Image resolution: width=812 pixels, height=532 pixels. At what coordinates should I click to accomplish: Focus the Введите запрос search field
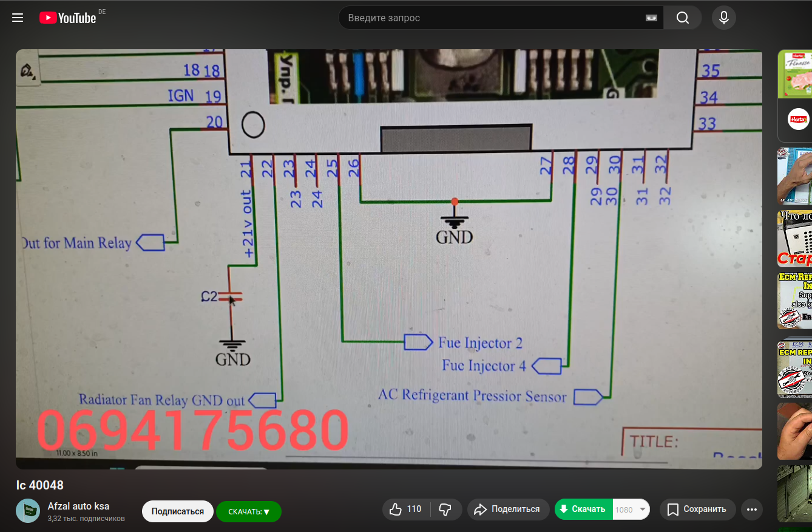[x=492, y=18]
